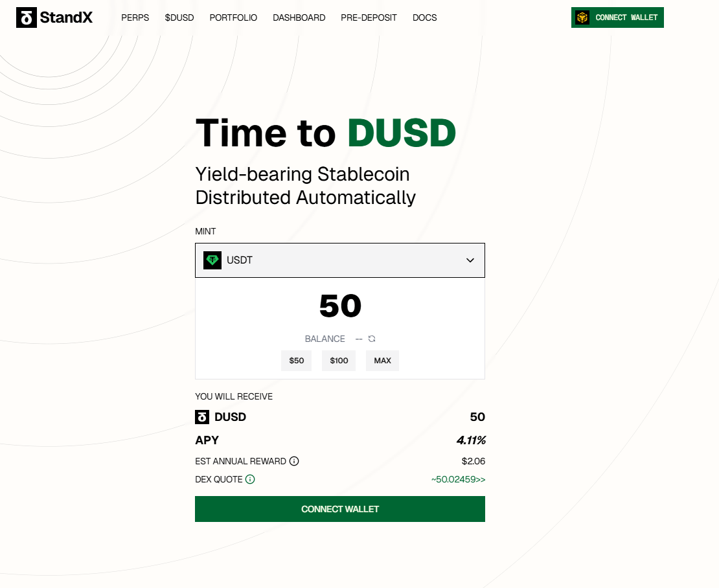Open the DASHBOARD page
The image size is (719, 588).
(299, 17)
